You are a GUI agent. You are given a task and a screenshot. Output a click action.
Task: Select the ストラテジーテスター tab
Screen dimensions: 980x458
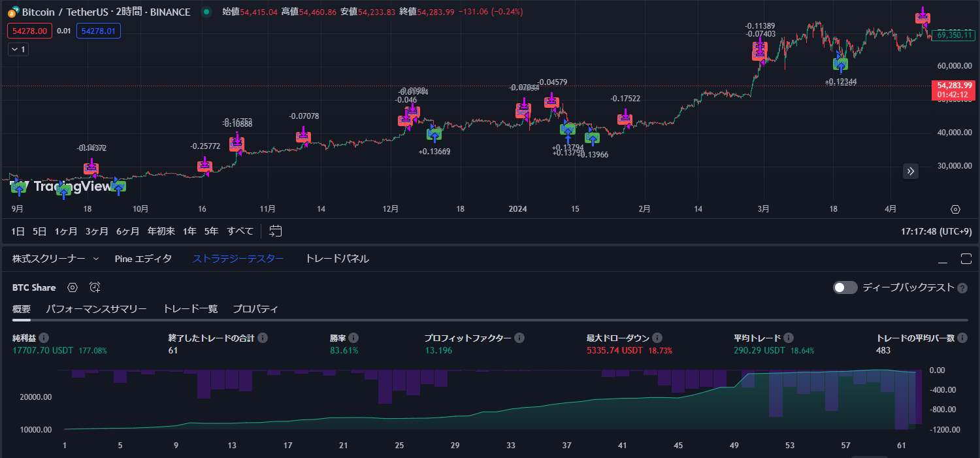[238, 259]
